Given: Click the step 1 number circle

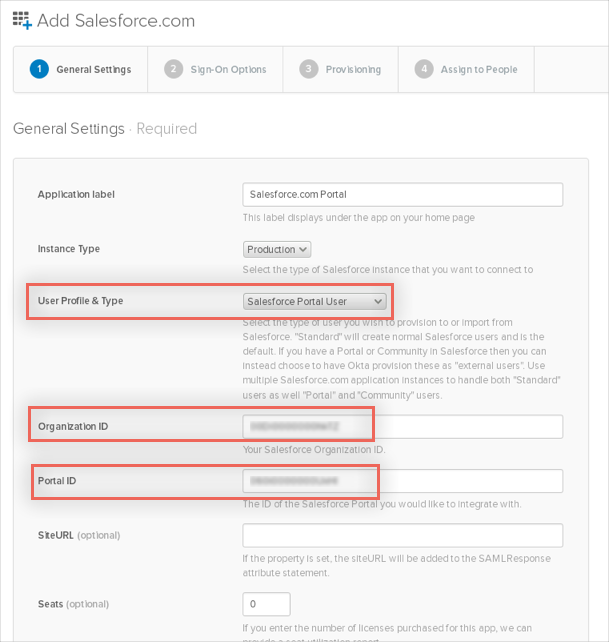Looking at the screenshot, I should (39, 69).
